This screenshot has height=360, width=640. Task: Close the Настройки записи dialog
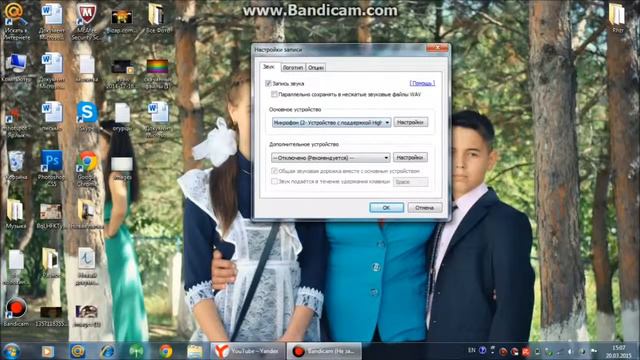(437, 48)
